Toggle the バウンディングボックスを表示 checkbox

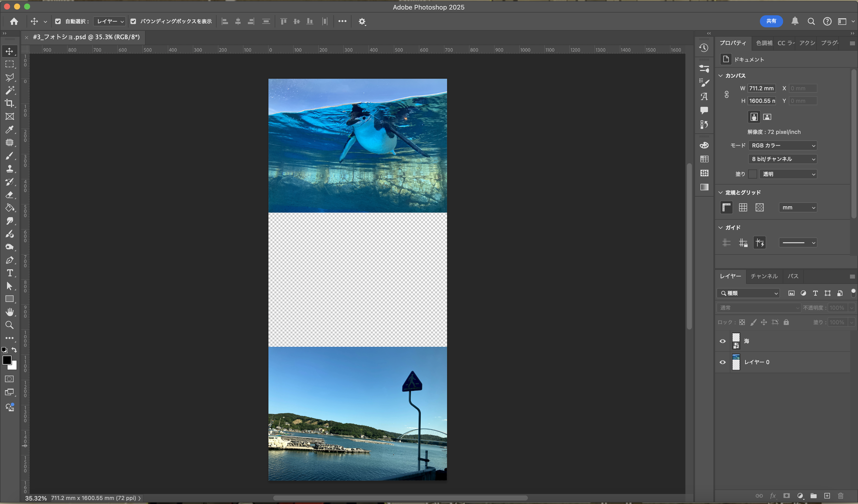point(133,22)
